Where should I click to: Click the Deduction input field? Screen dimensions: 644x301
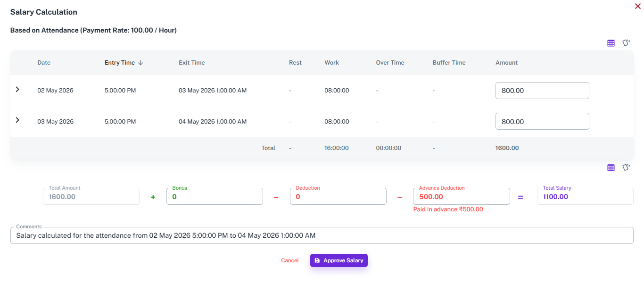pyautogui.click(x=338, y=196)
